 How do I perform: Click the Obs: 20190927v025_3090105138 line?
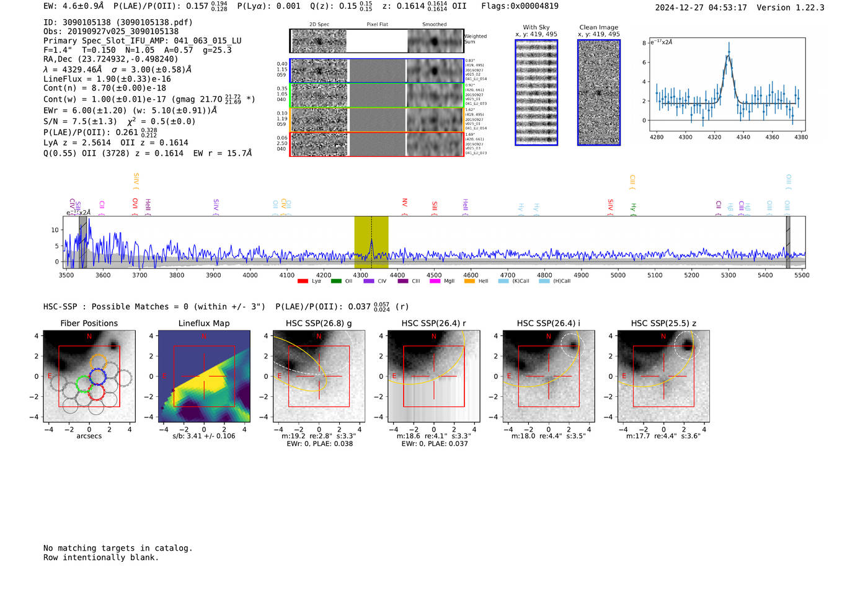pyautogui.click(x=111, y=32)
